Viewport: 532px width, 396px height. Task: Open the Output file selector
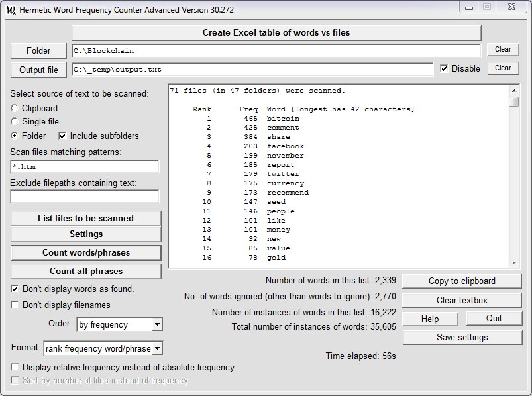pos(38,69)
